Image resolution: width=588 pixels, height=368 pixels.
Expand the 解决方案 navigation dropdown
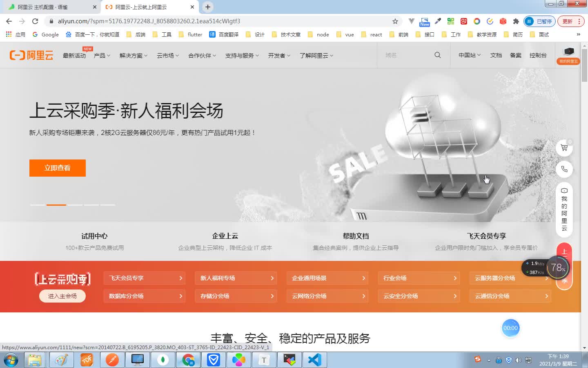point(134,56)
